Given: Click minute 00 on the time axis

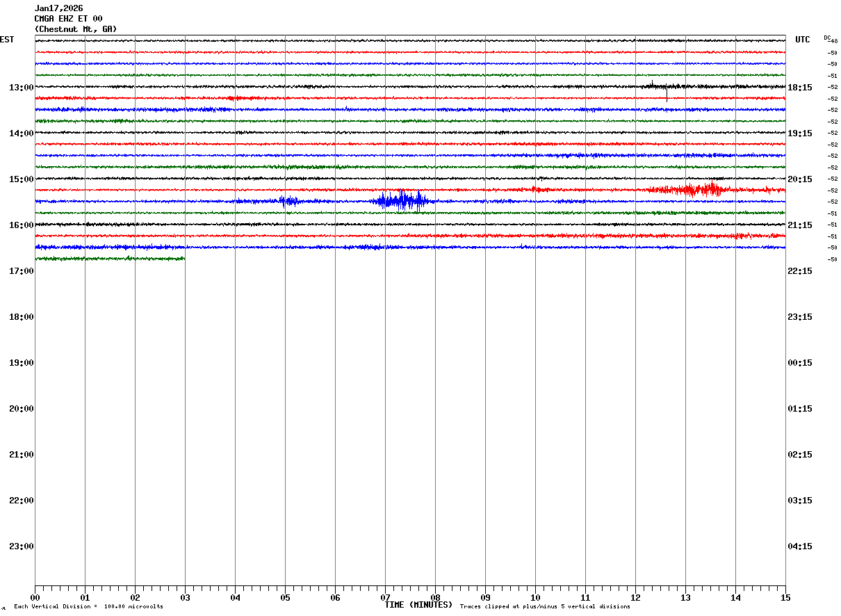Looking at the screenshot, I should 35,598.
